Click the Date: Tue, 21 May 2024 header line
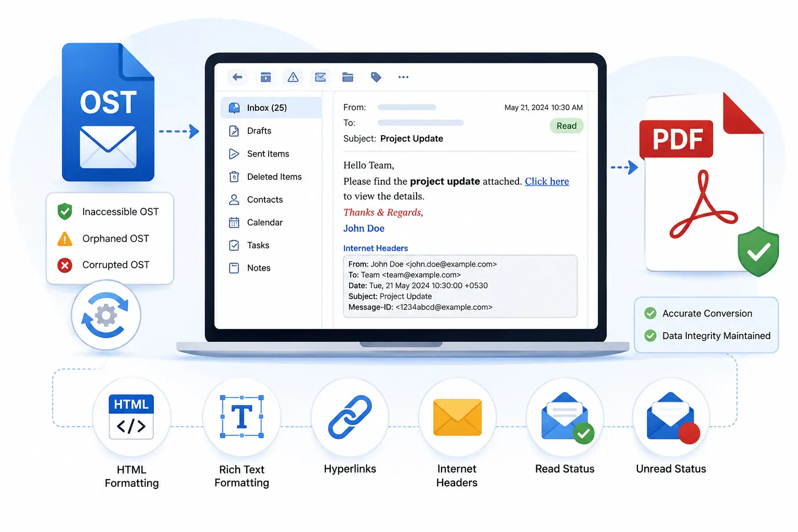This screenshot has width=798, height=532. click(418, 286)
